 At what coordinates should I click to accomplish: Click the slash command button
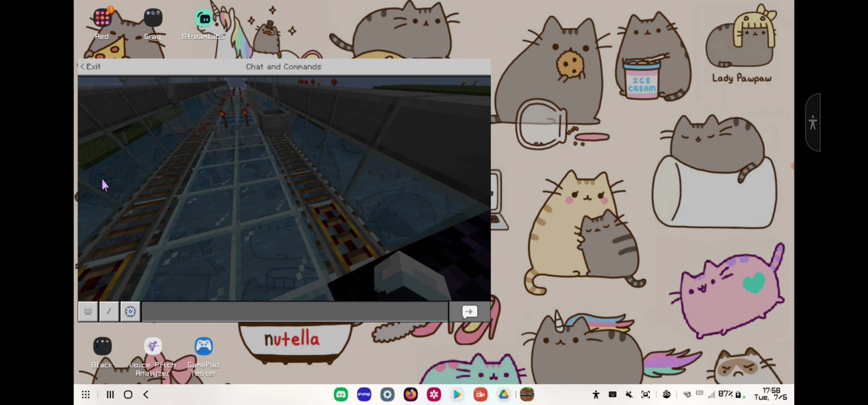(109, 312)
